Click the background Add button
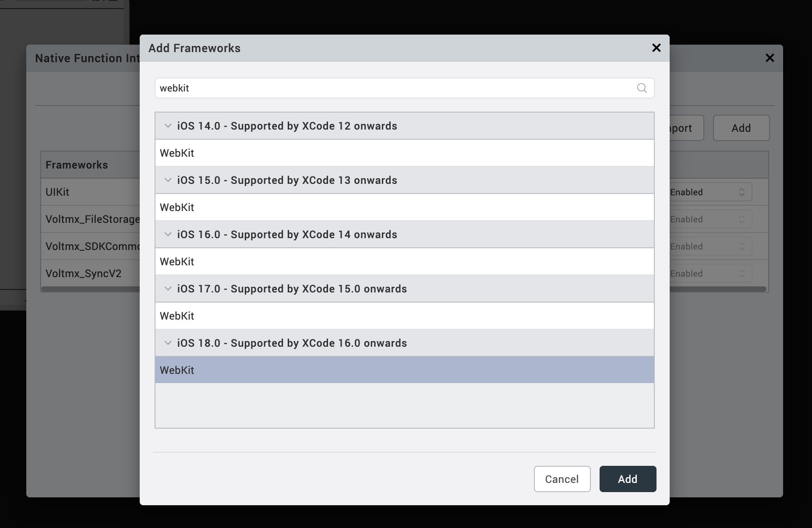This screenshot has height=528, width=812. click(741, 128)
